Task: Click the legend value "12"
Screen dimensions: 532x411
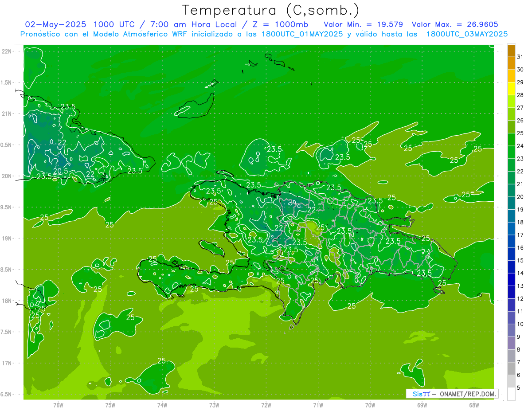Action: (520, 299)
